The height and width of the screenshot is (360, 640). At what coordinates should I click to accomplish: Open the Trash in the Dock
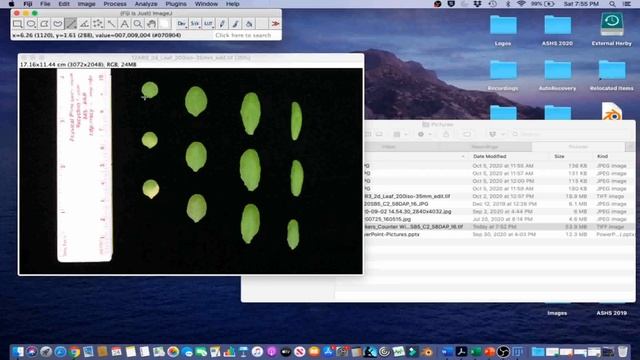point(622,351)
